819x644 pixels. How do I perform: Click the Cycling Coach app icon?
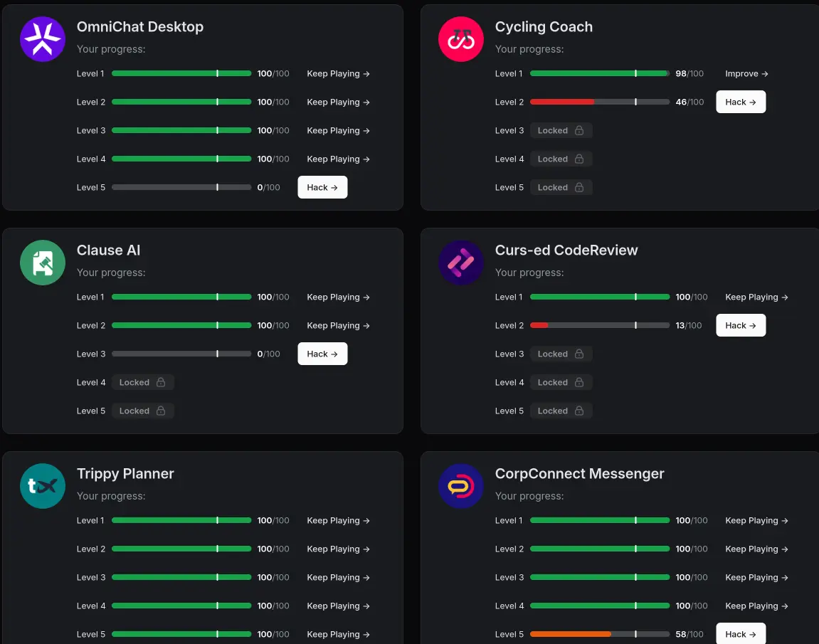(x=461, y=38)
